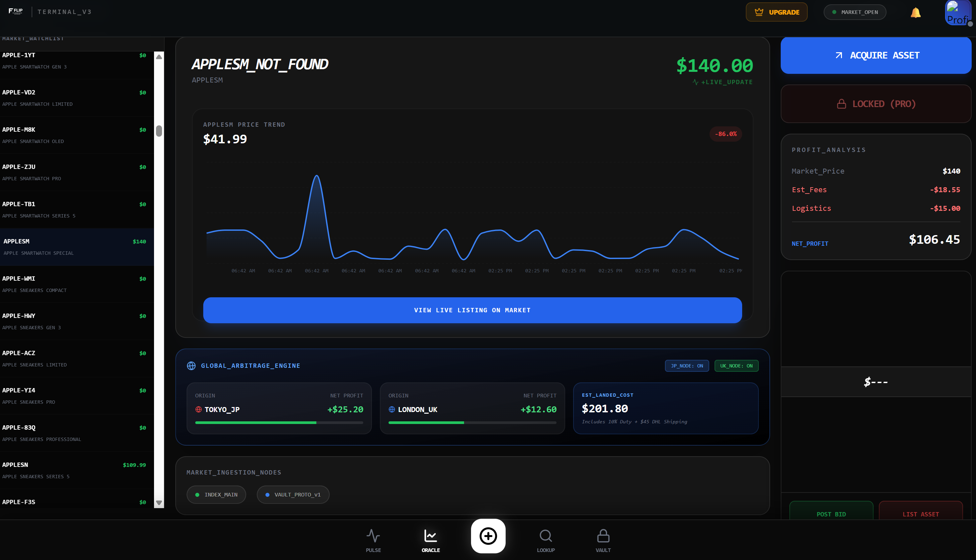Click the globe icon next to GLOBAL_ARBITRAGE_ENGINE
976x560 pixels.
pos(191,366)
